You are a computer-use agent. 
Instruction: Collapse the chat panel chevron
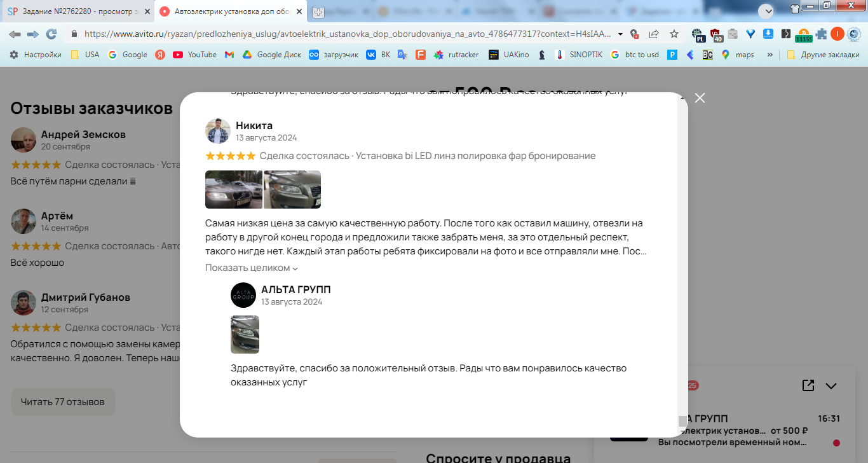(831, 385)
